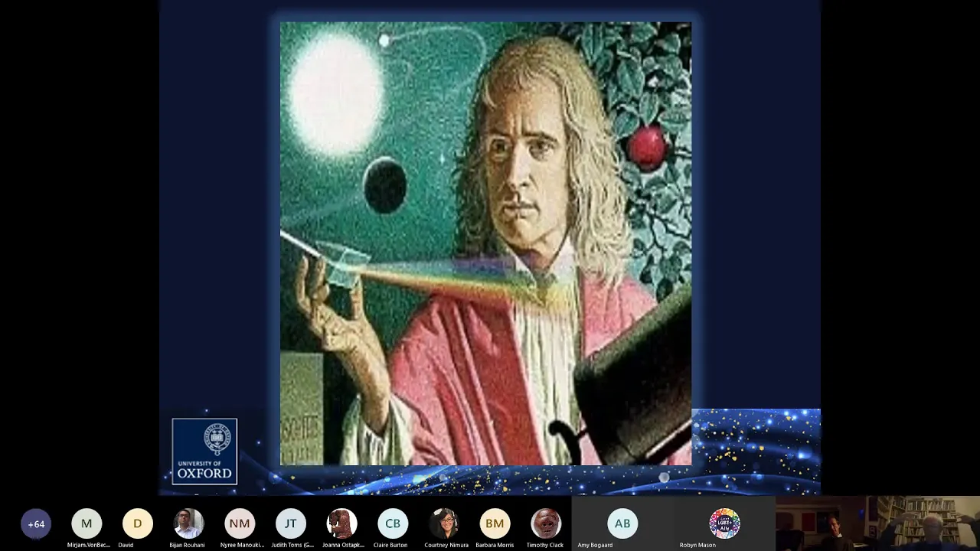Click the name label Claire Burton
The image size is (980, 551).
[x=390, y=545]
